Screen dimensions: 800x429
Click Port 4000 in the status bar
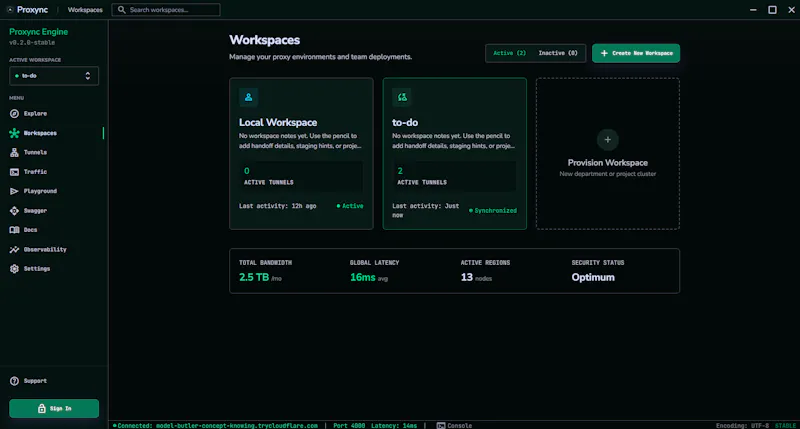click(x=349, y=425)
